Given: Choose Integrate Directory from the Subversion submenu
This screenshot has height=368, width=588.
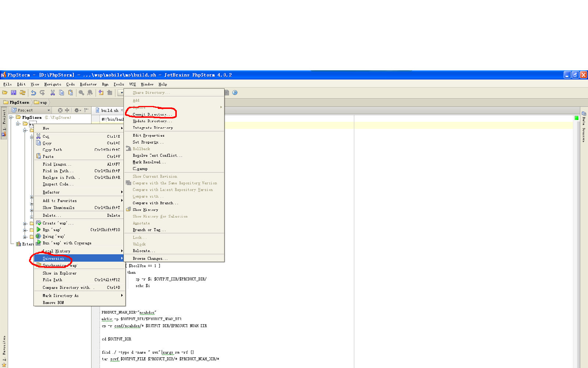Looking at the screenshot, I should 174,128.
